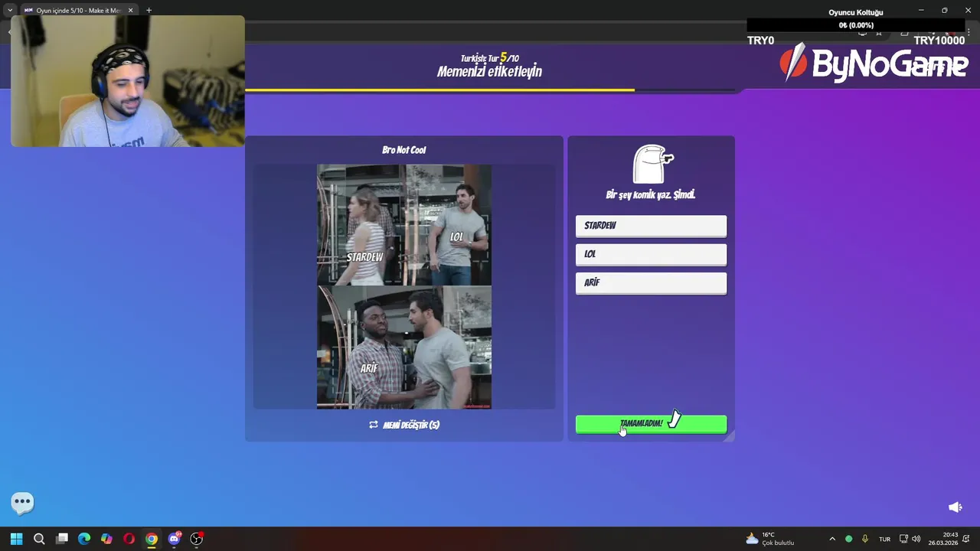This screenshot has height=551, width=980.
Task: Open the volume tray icon
Action: (x=916, y=539)
